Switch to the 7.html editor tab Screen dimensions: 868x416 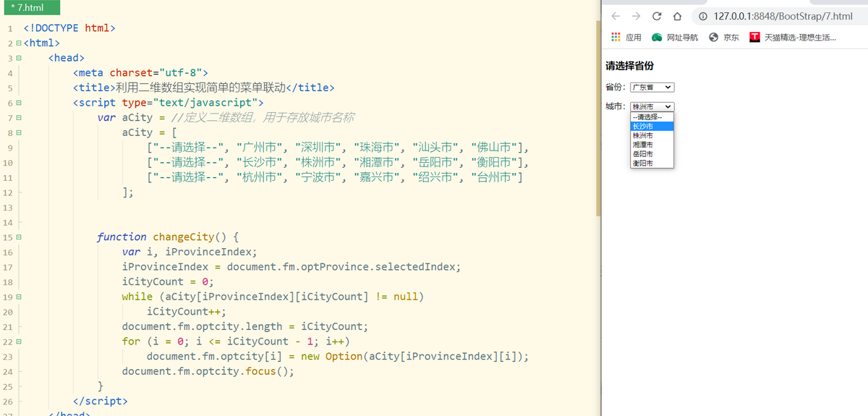[x=30, y=7]
